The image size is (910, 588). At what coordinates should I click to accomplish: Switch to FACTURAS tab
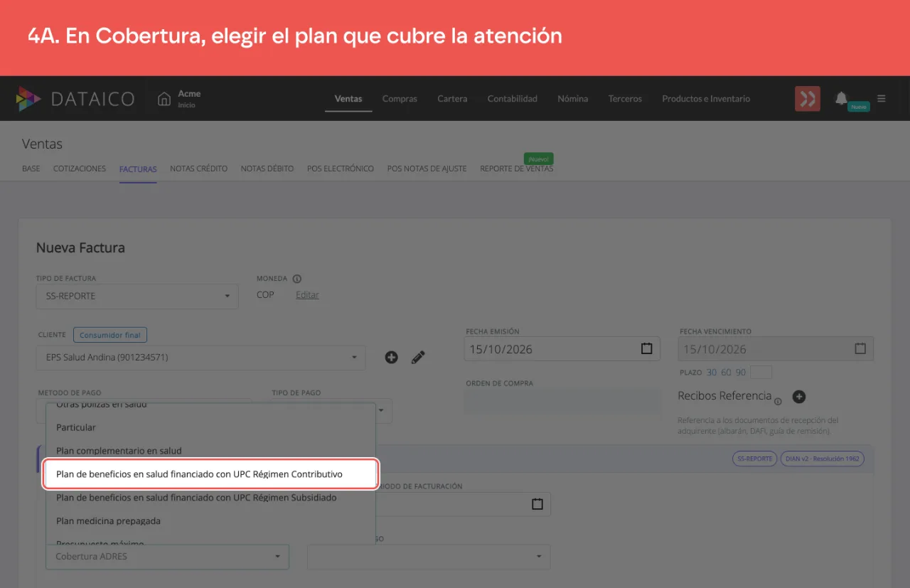(x=138, y=169)
